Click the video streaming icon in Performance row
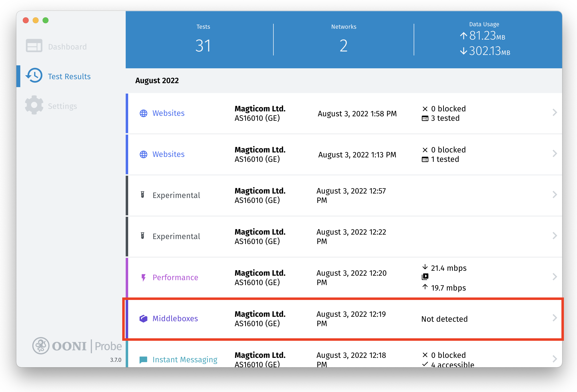This screenshot has height=392, width=577. coord(425,276)
